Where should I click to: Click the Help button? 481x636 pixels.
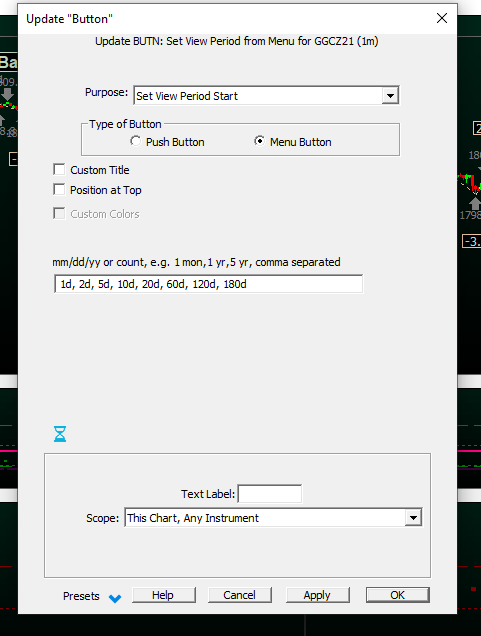(x=163, y=595)
